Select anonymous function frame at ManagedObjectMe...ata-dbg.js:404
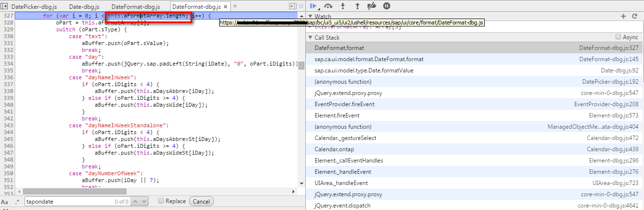 474,126
